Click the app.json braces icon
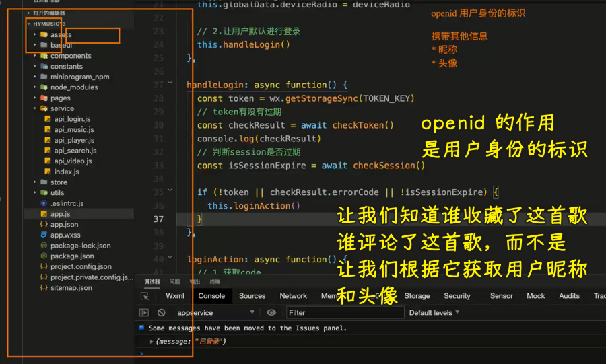The width and height of the screenshot is (606, 364). tap(44, 224)
